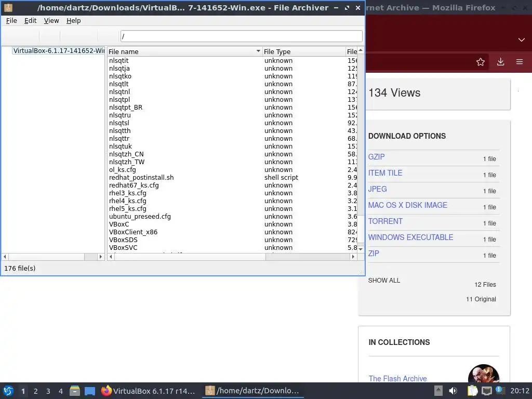The width and height of the screenshot is (532, 399).
Task: Open the File menu in File Archiver
Action: click(11, 21)
